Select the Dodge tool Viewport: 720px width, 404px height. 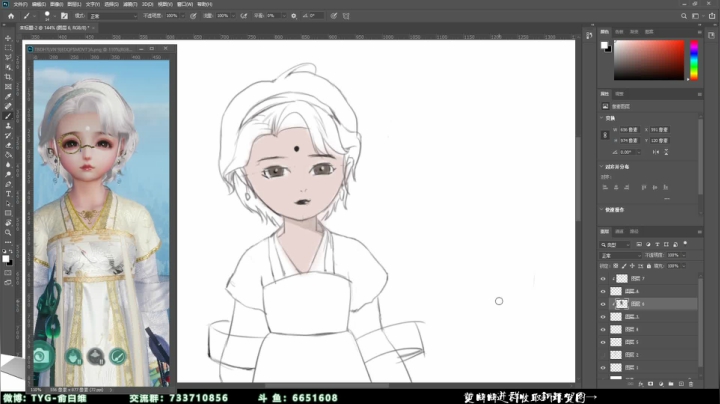click(8, 174)
